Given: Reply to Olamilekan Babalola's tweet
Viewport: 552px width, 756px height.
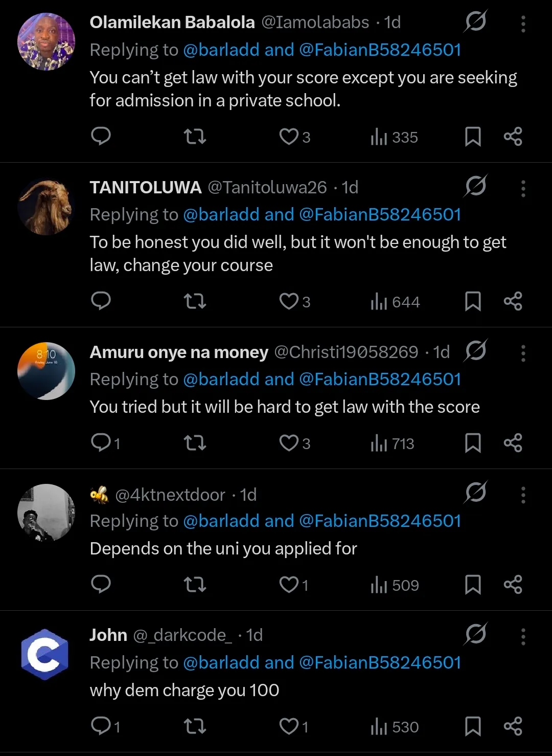Looking at the screenshot, I should [x=101, y=136].
